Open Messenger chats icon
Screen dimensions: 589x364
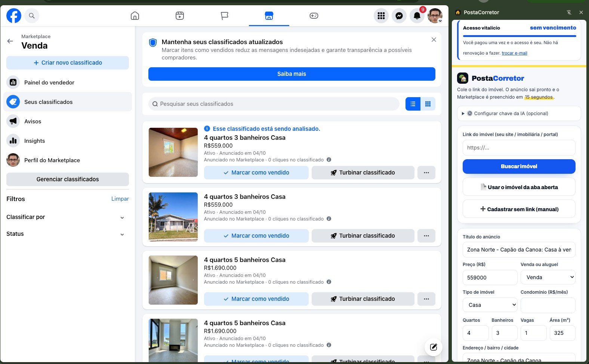(399, 16)
